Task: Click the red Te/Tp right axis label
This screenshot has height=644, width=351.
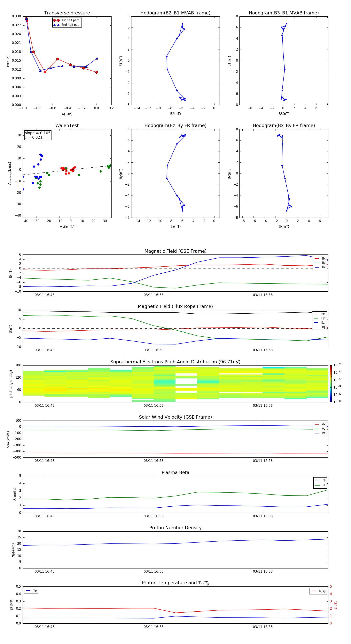Action: pos(336,605)
